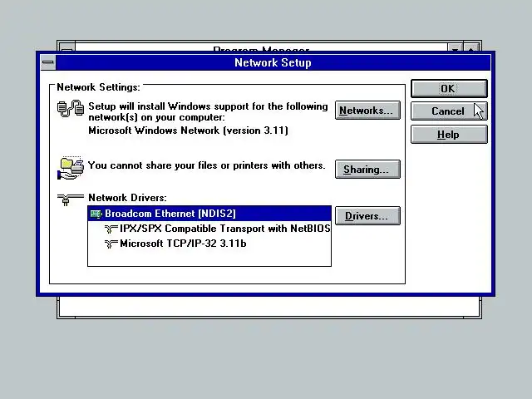This screenshot has width=532, height=399.
Task: Click the Program Manager minimize arrow
Action: click(455, 47)
